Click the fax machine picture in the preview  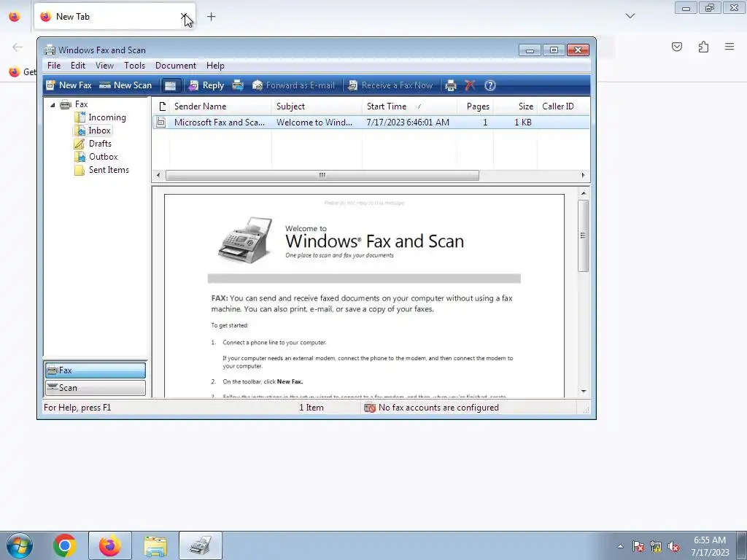tap(246, 240)
